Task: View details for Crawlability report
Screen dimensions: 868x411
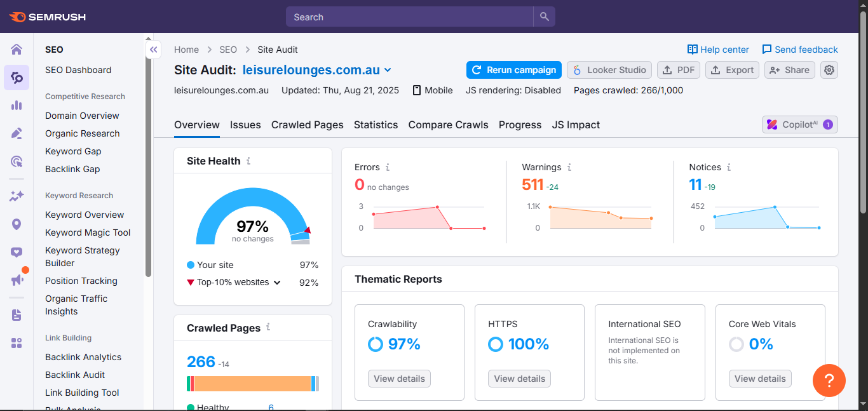Action: [399, 379]
